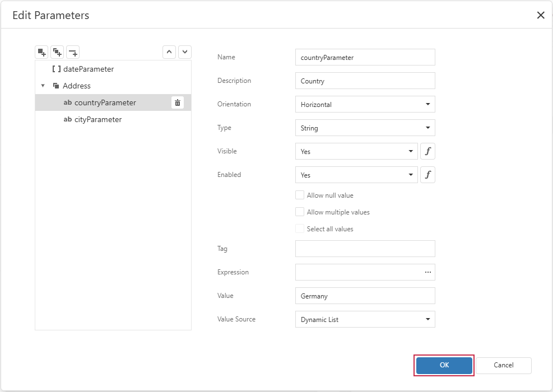Click the add separator icon
The image size is (553, 392).
73,53
